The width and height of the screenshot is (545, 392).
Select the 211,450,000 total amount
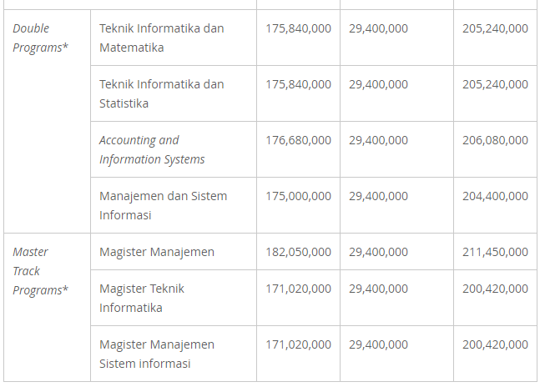click(495, 252)
